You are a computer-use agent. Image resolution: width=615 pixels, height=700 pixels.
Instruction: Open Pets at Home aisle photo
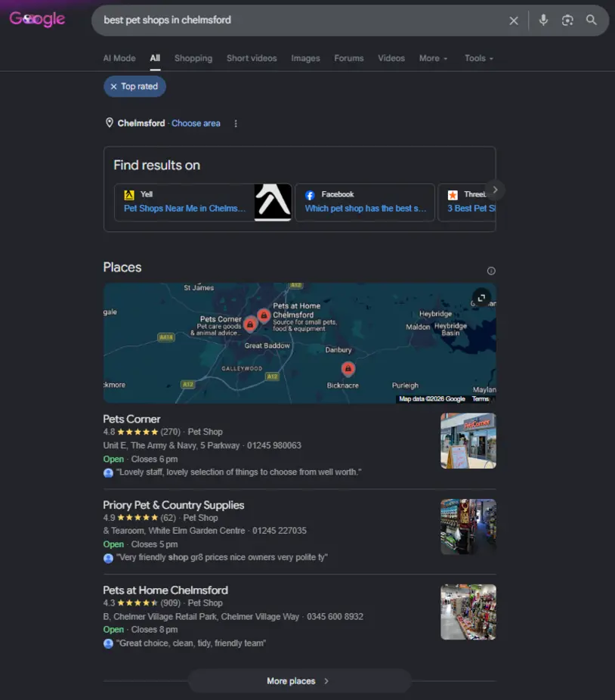[468, 612]
